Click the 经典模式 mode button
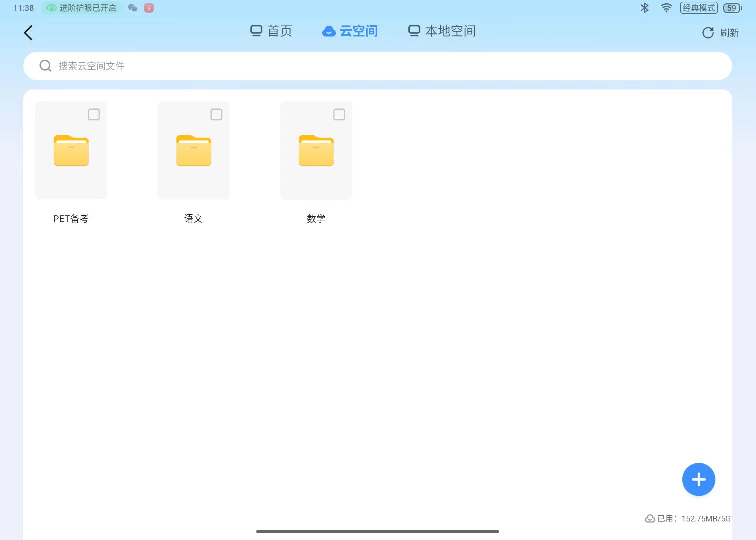This screenshot has width=756, height=540. pos(698,8)
